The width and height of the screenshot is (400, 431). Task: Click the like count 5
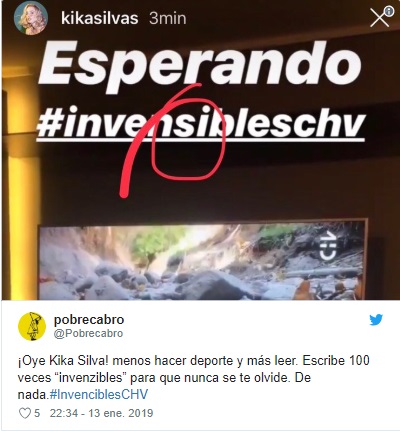pos(37,413)
